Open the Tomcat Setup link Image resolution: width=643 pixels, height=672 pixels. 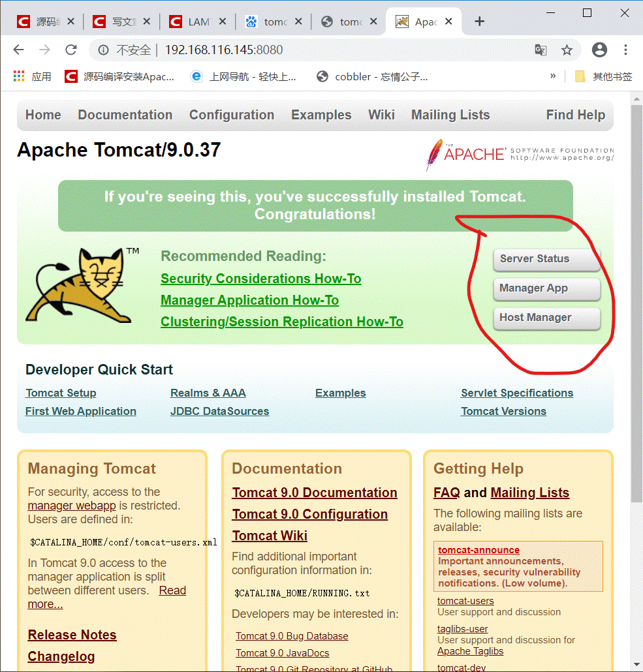pyautogui.click(x=61, y=393)
